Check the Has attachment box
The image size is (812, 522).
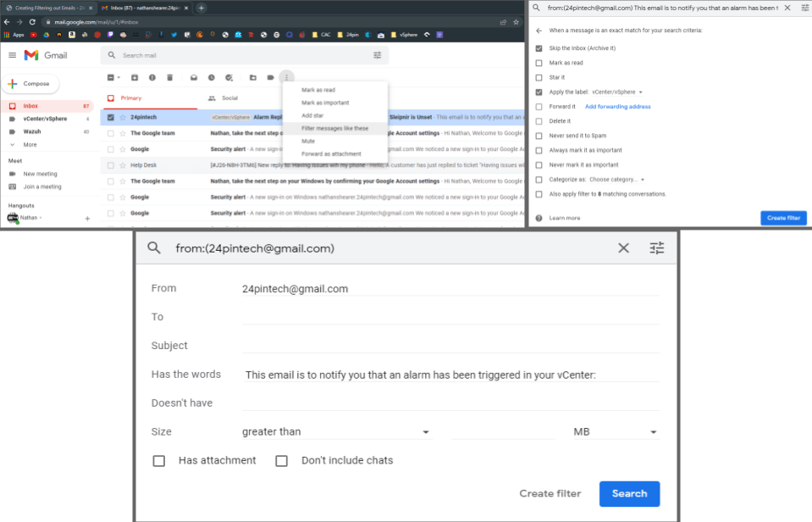(x=159, y=460)
